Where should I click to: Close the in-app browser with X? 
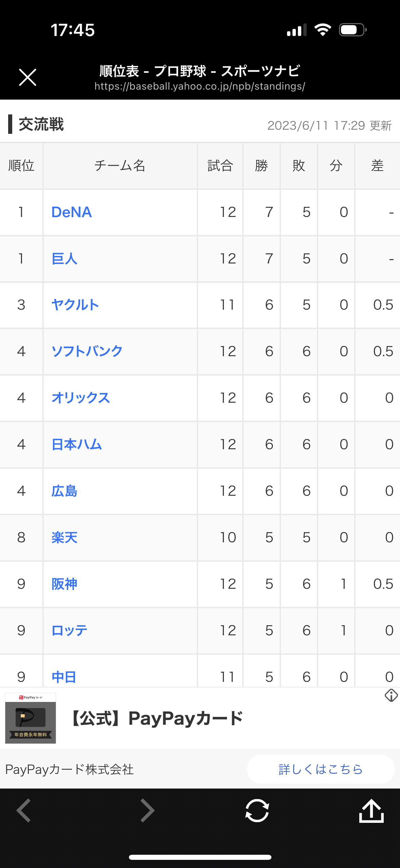tap(27, 77)
